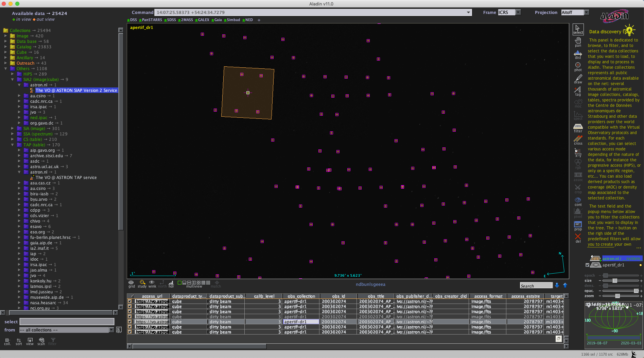Click the measurement table Search field
This screenshot has width=644, height=358.
[x=536, y=286]
